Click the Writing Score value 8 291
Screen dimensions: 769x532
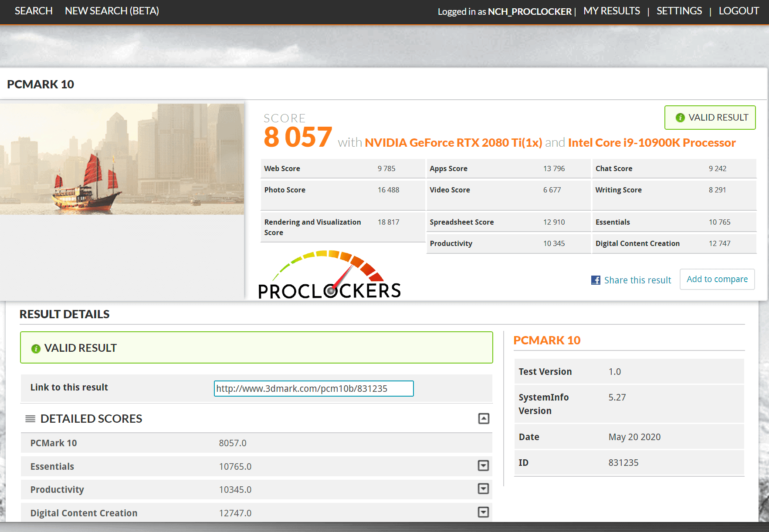point(717,190)
